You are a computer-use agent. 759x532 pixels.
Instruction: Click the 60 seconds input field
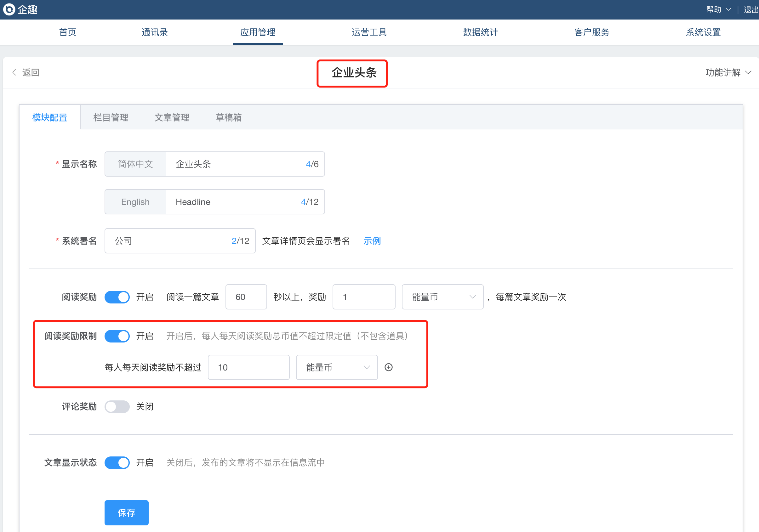246,297
